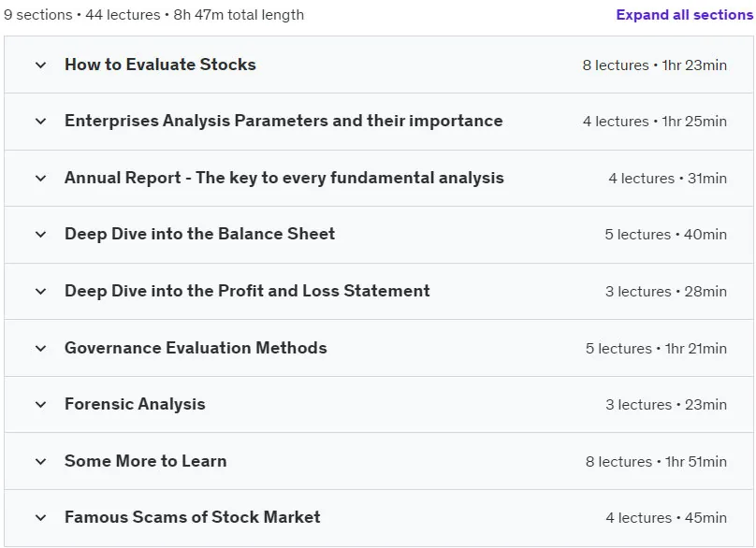Expand Deep Dive into the Balance Sheet chevron
Screen dimensions: 756x548
tap(41, 235)
